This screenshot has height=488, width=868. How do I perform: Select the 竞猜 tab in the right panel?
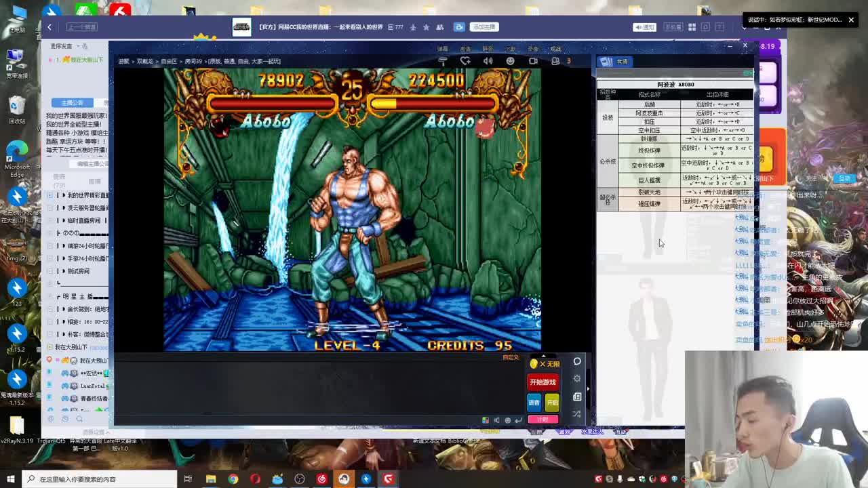click(614, 62)
